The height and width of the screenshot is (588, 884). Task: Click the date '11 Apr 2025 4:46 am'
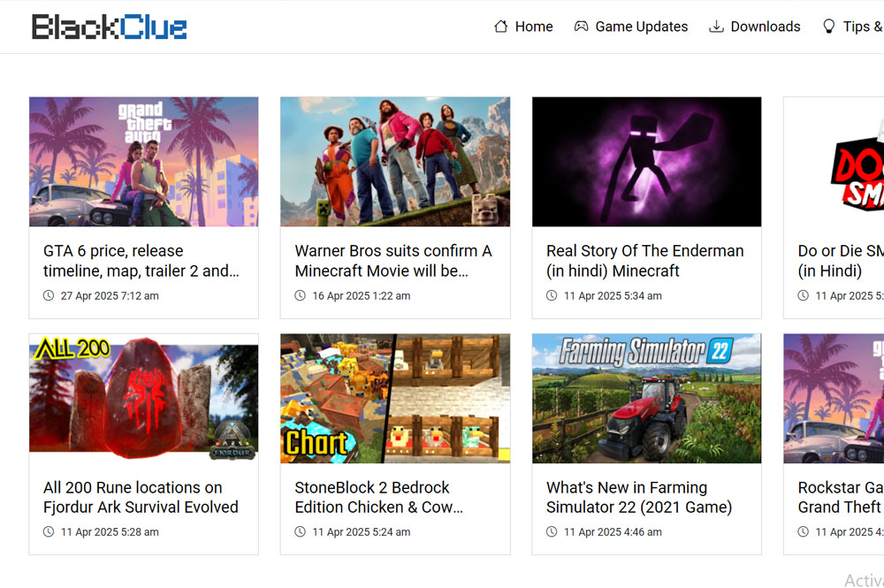tap(613, 532)
